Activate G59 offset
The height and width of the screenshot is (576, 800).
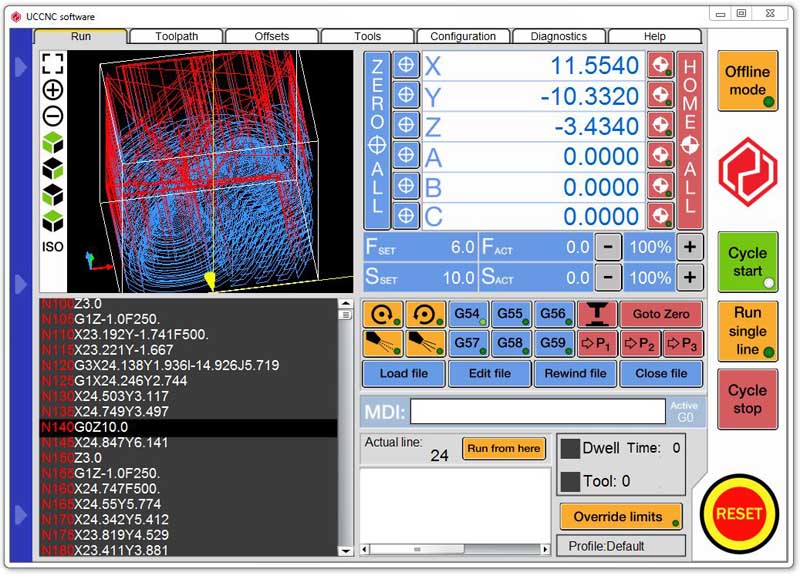click(x=554, y=343)
